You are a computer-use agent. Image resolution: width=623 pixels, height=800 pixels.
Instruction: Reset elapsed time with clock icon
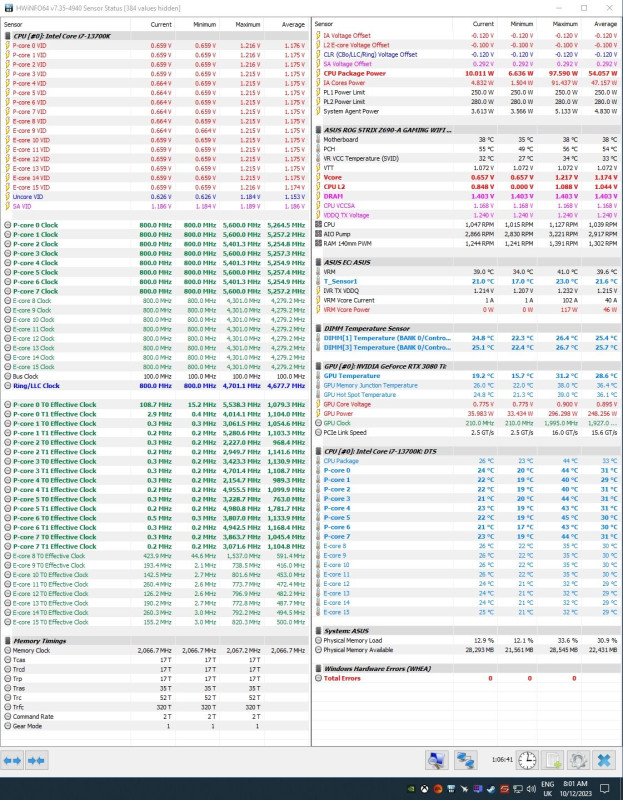pyautogui.click(x=527, y=760)
